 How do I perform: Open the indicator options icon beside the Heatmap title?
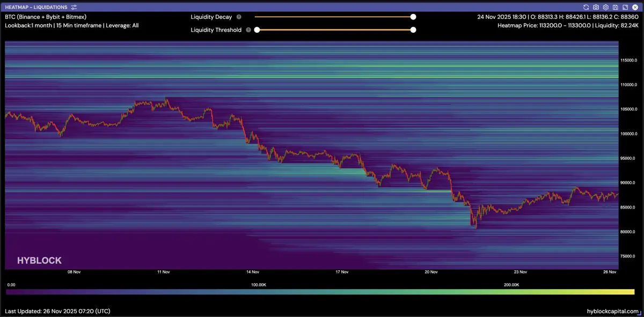point(74,8)
